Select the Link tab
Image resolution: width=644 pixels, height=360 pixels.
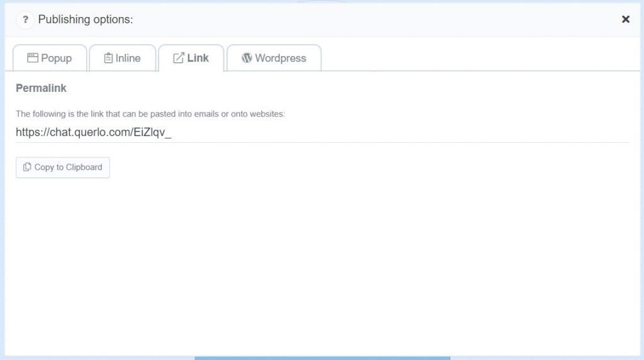tap(191, 58)
